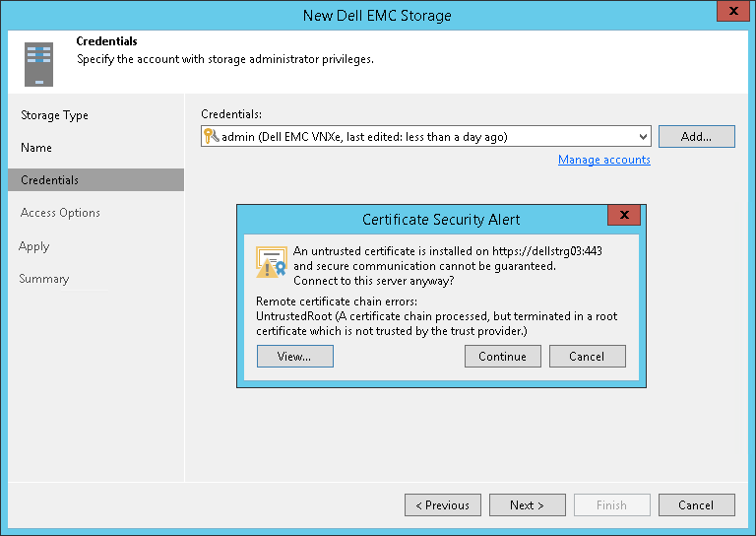Close the Certificate Security Alert dialog
The width and height of the screenshot is (756, 536).
624,218
